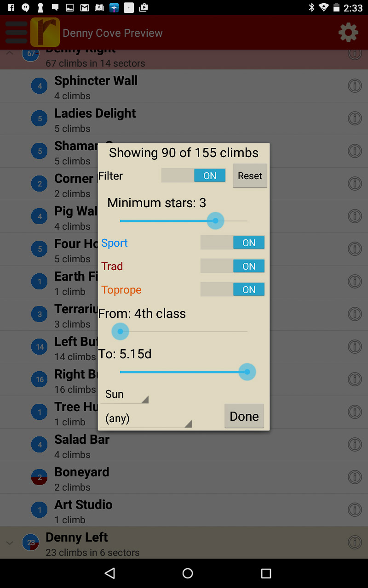This screenshot has height=588, width=368.
Task: Open info icon for Sphincter Wall
Action: (x=355, y=86)
